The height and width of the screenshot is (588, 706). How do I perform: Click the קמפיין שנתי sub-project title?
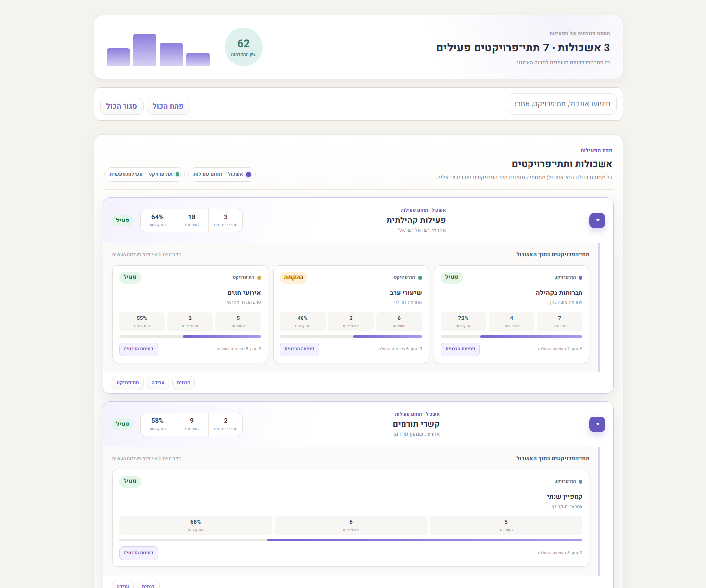(x=565, y=497)
